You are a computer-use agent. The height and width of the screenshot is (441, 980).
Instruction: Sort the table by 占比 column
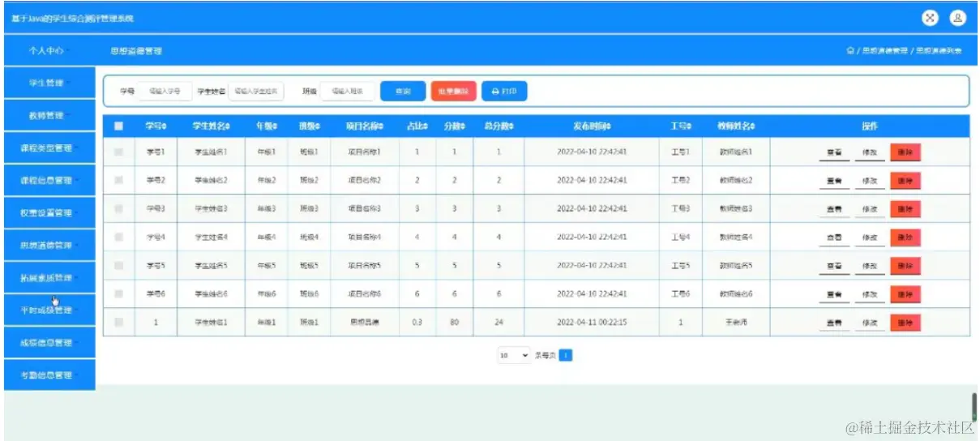[x=417, y=126]
